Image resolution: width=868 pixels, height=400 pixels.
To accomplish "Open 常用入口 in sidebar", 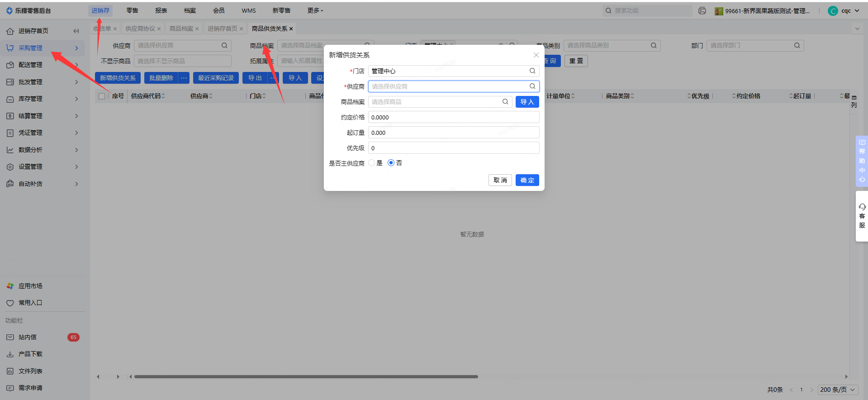I will pos(30,303).
